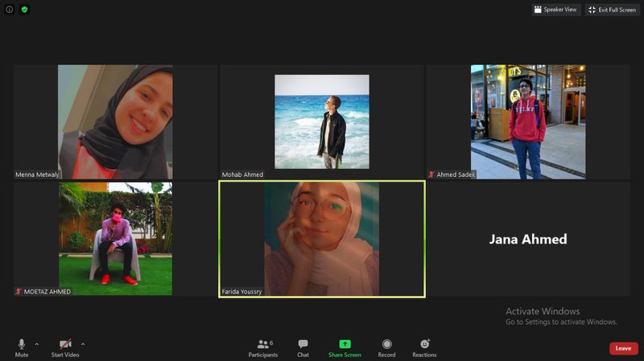Click MOETAZ AHMED's video tile
The height and width of the screenshot is (361, 644).
pyautogui.click(x=115, y=239)
